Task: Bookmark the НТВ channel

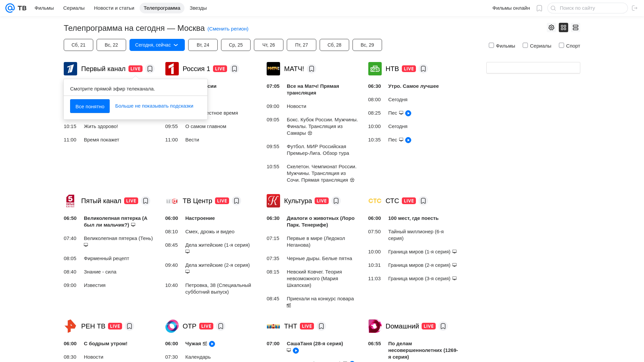Action: point(423,69)
